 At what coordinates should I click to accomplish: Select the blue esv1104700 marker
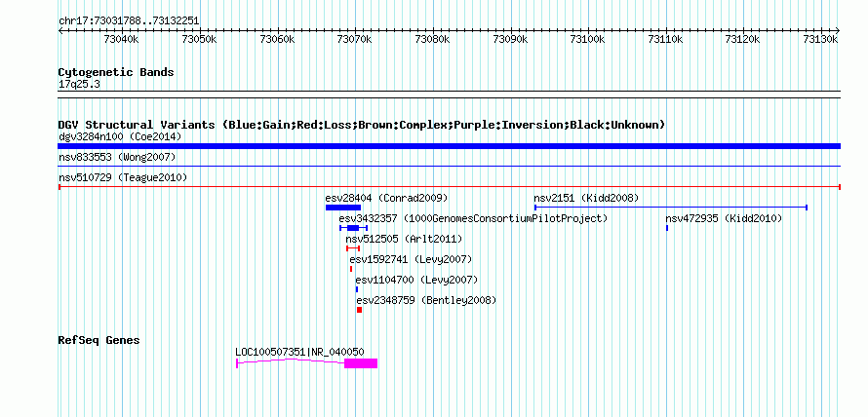coord(357,289)
